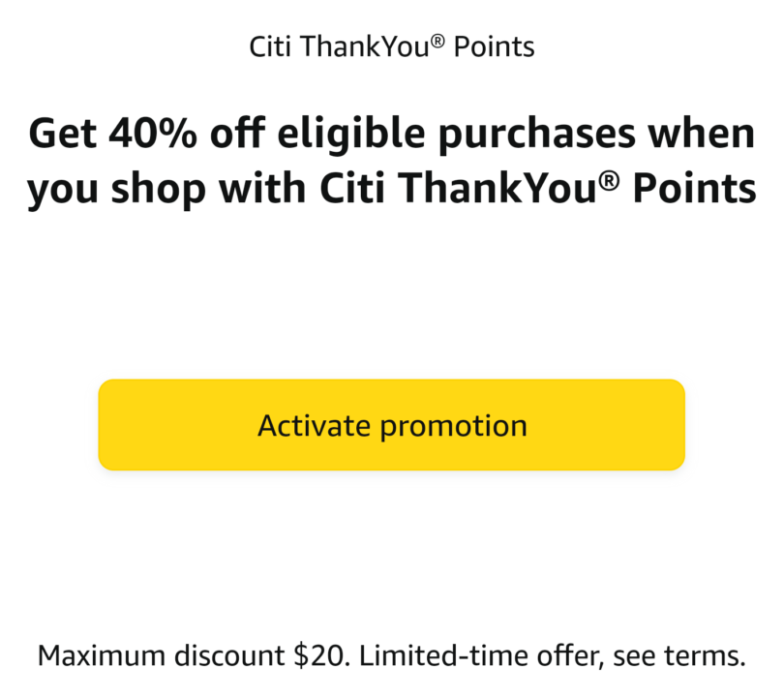784x698 pixels.
Task: Select the ThankYou Points branding label
Action: 391,46
